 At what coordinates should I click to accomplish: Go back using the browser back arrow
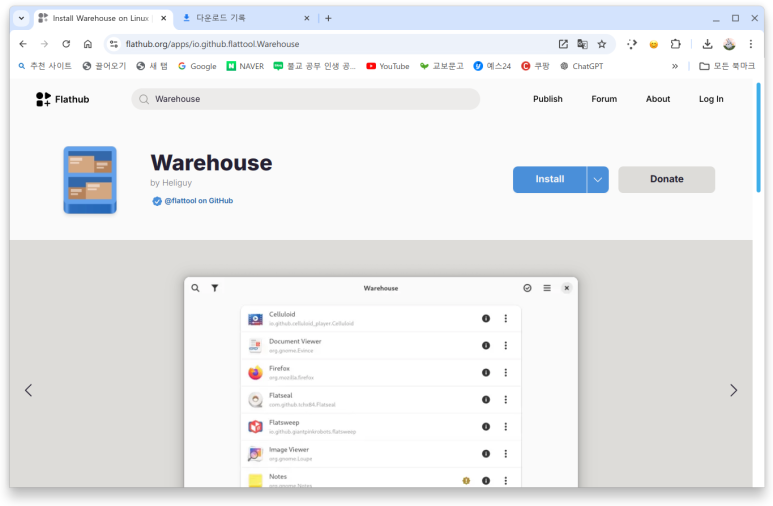pyautogui.click(x=23, y=44)
